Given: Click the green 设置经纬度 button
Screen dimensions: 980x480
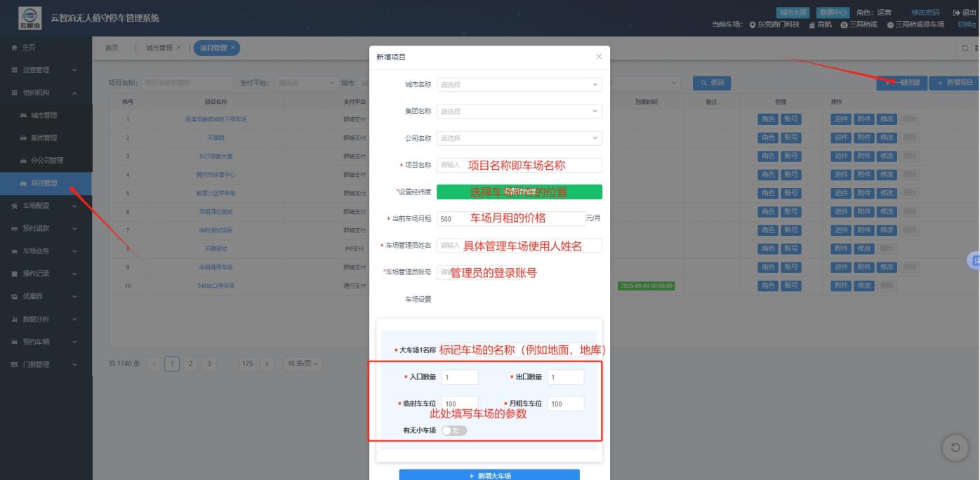Looking at the screenshot, I should pos(519,192).
